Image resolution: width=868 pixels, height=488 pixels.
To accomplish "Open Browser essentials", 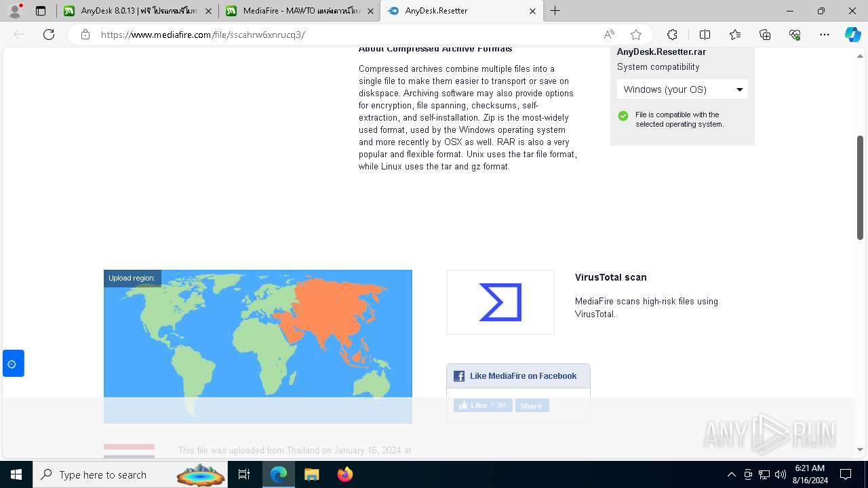I will 795,35.
